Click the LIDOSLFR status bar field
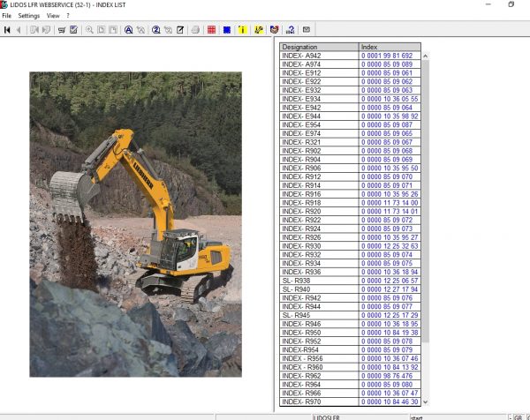Viewport: 530px width, 420px height. click(x=360, y=417)
